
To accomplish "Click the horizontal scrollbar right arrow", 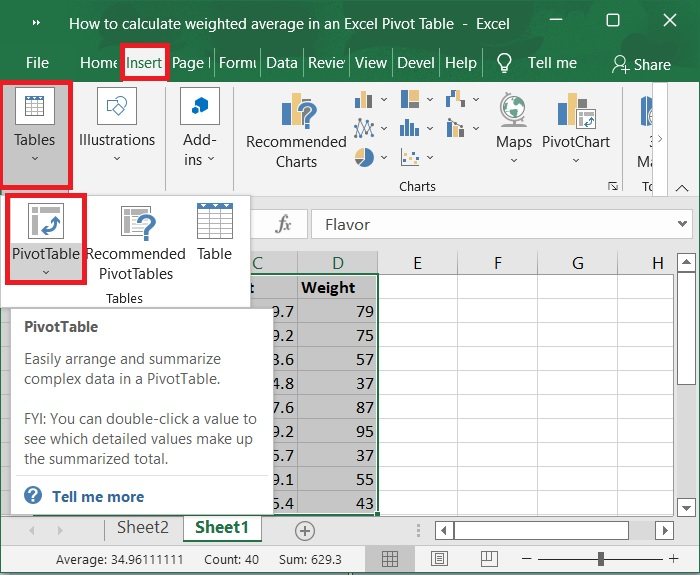I will [x=665, y=531].
